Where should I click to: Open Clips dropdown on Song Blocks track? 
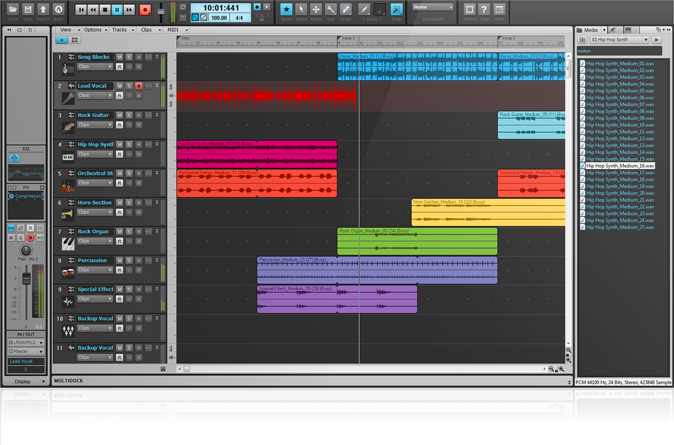point(95,67)
